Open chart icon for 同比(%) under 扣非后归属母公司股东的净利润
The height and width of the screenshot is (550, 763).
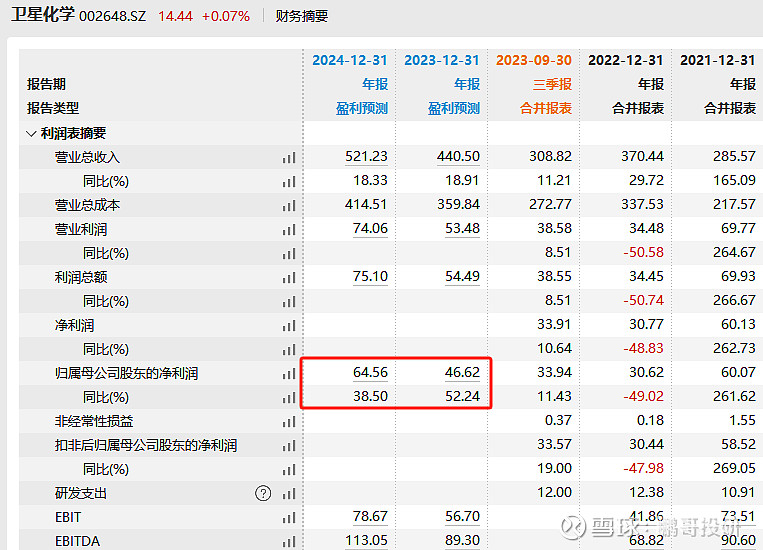(x=289, y=470)
